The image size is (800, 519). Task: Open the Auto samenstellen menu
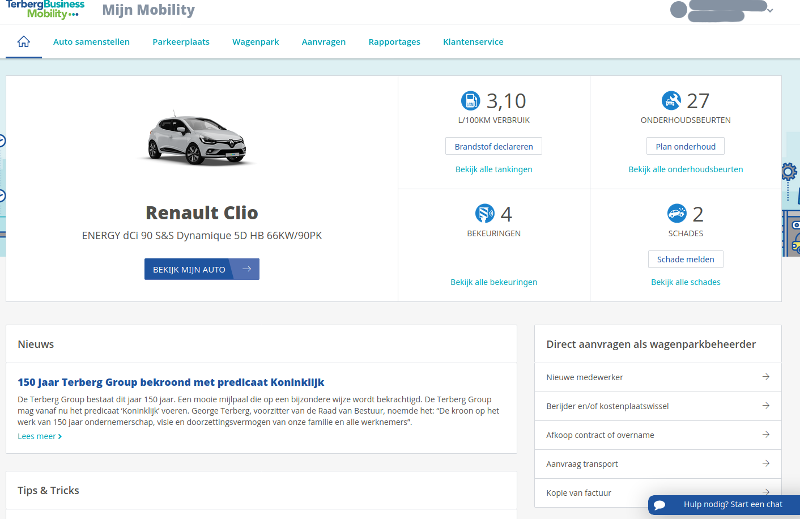pos(91,42)
